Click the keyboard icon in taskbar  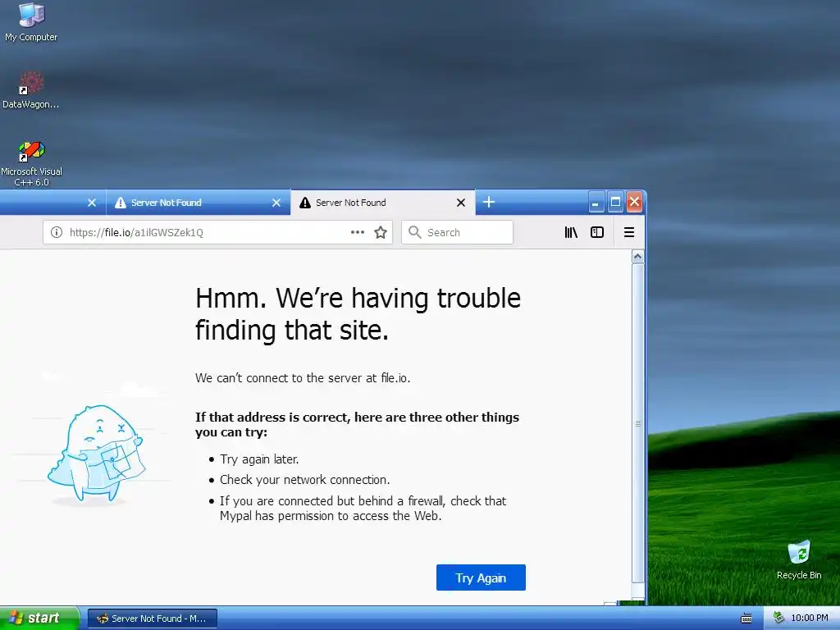click(x=746, y=619)
